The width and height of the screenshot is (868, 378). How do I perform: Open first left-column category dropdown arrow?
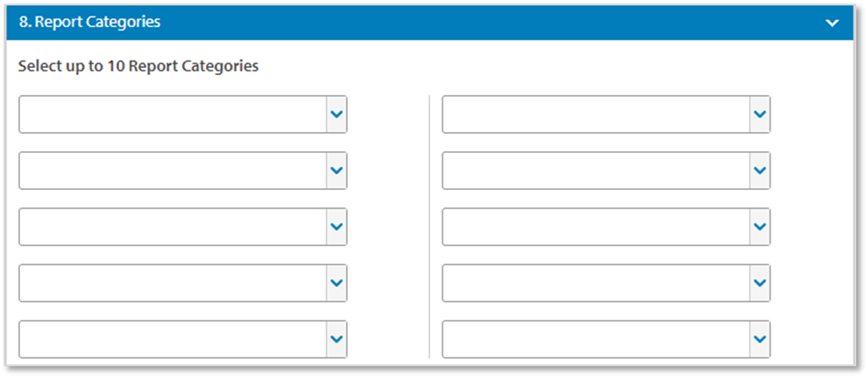click(x=337, y=114)
